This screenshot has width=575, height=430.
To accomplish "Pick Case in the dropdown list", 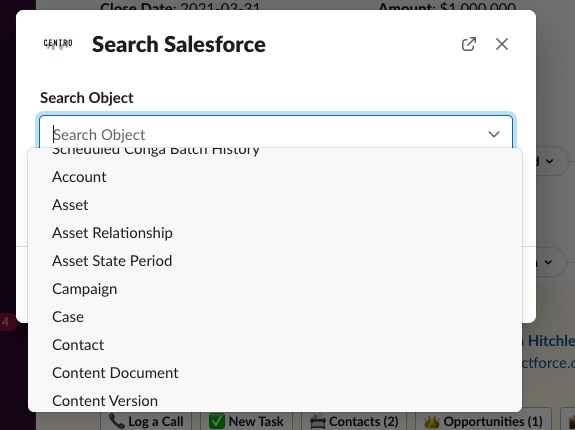I will click(275, 317).
